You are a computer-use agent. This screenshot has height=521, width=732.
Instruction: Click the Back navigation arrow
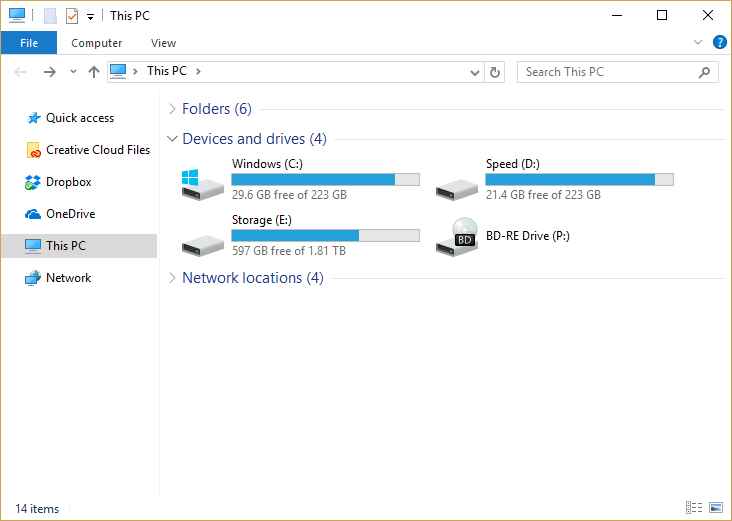tap(20, 72)
